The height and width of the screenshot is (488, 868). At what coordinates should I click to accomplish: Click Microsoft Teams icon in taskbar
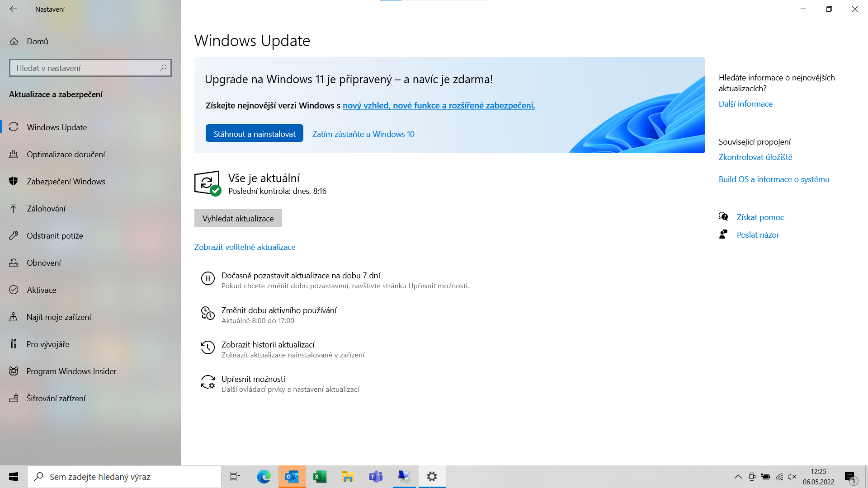click(376, 477)
